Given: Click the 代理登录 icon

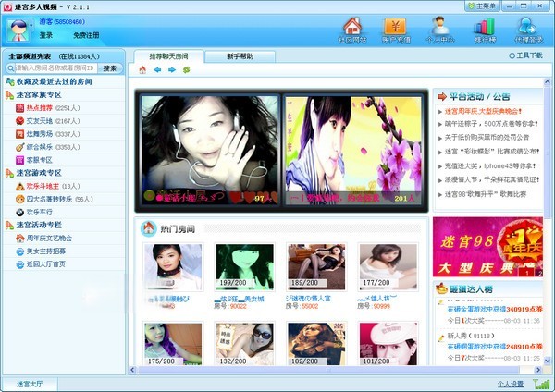Looking at the screenshot, I should pyautogui.click(x=528, y=27).
